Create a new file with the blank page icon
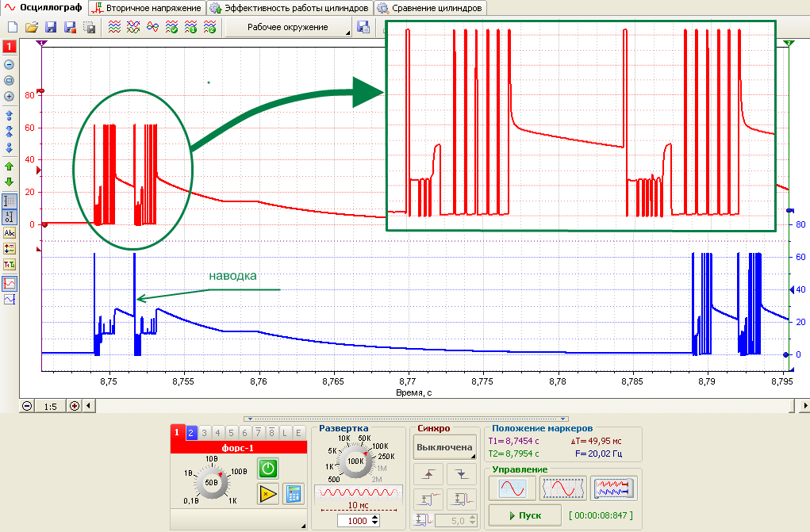This screenshot has width=810, height=532. tap(13, 28)
